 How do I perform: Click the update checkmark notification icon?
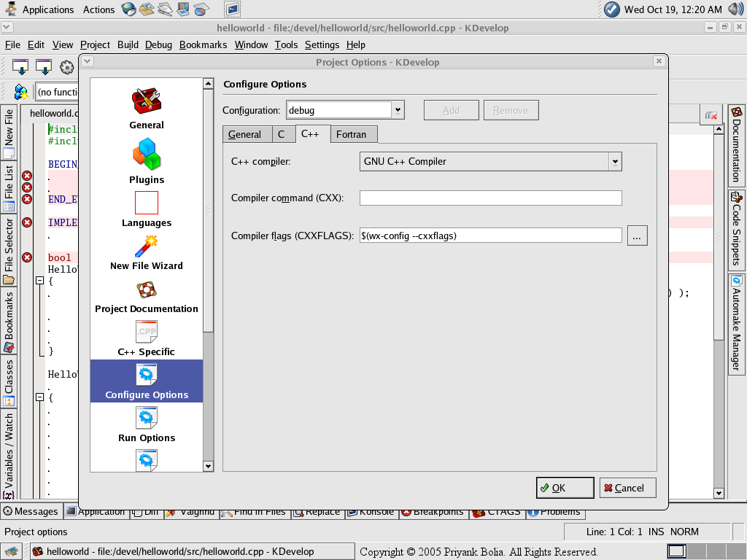[x=612, y=9]
